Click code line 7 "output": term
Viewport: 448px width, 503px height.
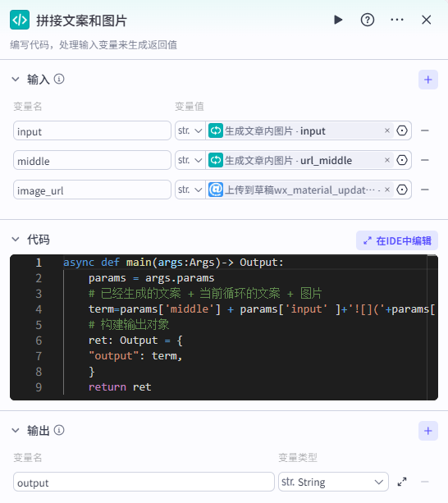[135, 356]
